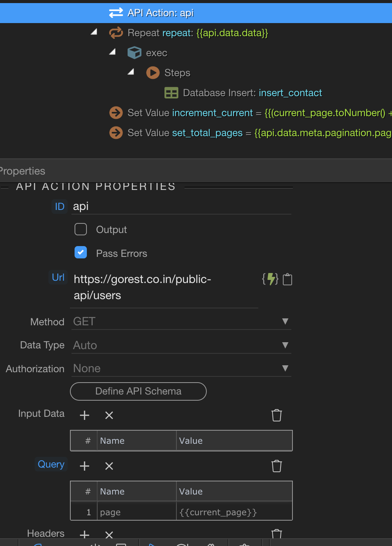
Task: Click the Input Data trash icon
Action: pyautogui.click(x=277, y=415)
